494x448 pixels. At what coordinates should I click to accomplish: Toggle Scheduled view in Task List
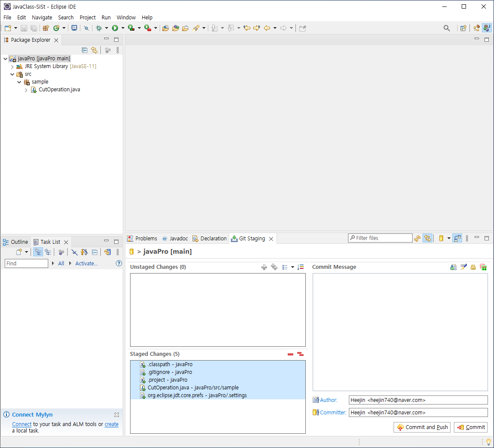[x=48, y=252]
